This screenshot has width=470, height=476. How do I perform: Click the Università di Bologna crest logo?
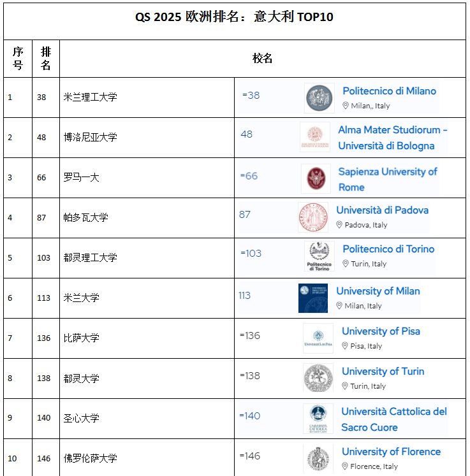pos(315,137)
